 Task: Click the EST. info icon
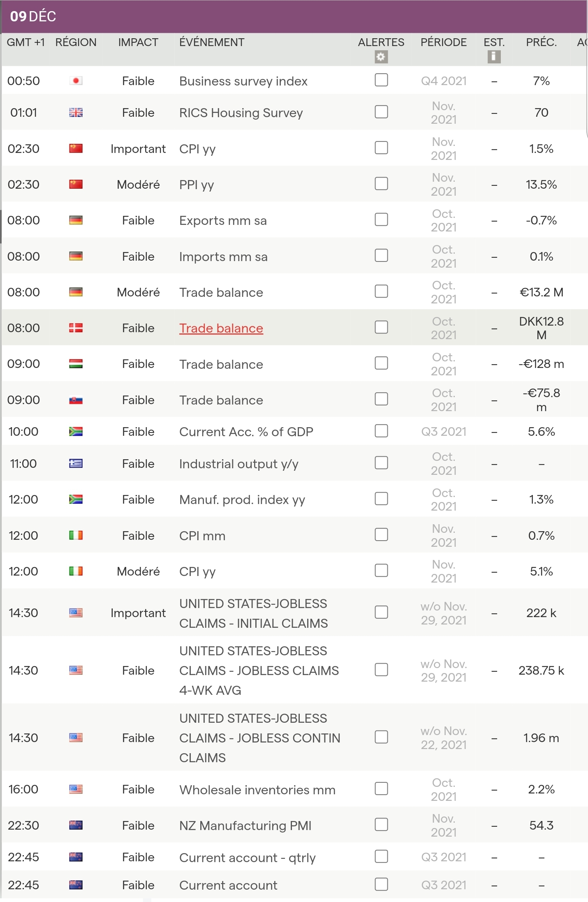(494, 57)
